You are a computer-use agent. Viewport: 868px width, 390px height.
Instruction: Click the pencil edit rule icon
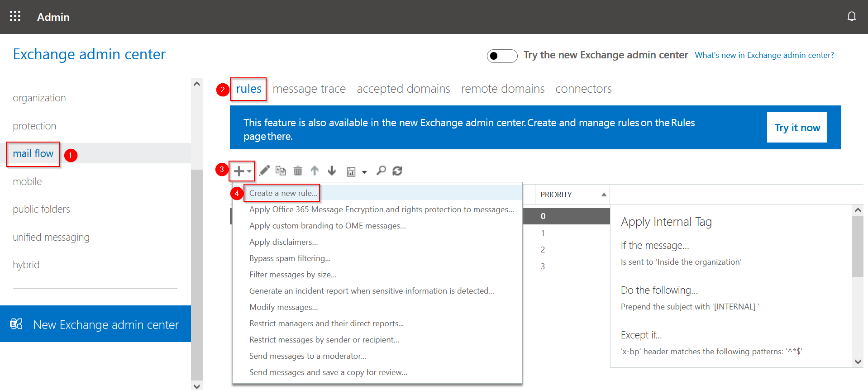click(264, 171)
